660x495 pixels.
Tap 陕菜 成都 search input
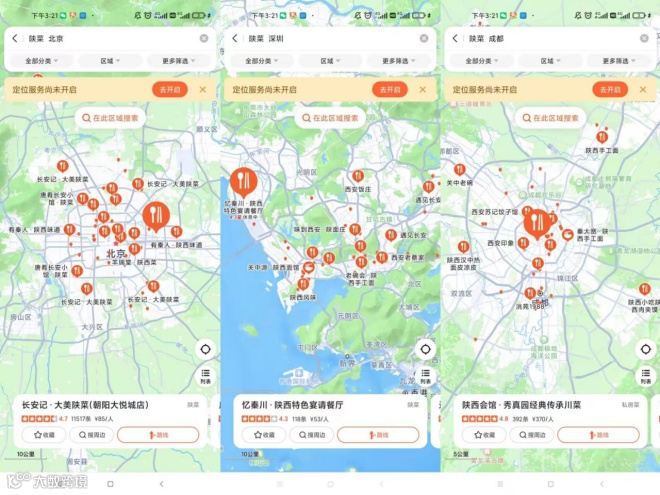pos(550,38)
